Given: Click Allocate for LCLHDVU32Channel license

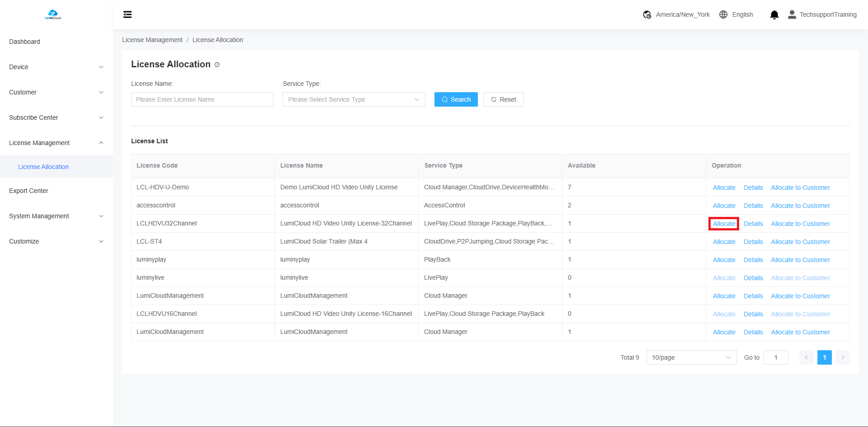Looking at the screenshot, I should (x=724, y=224).
